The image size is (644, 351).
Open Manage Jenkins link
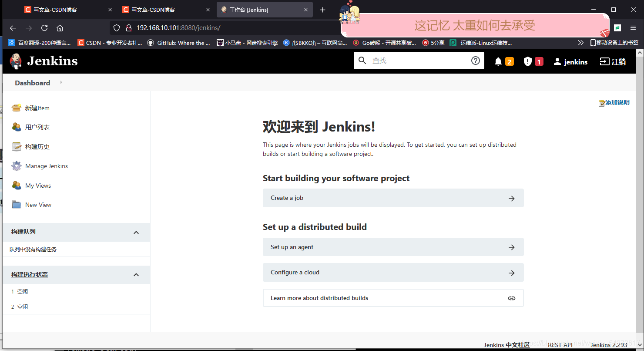(x=47, y=166)
